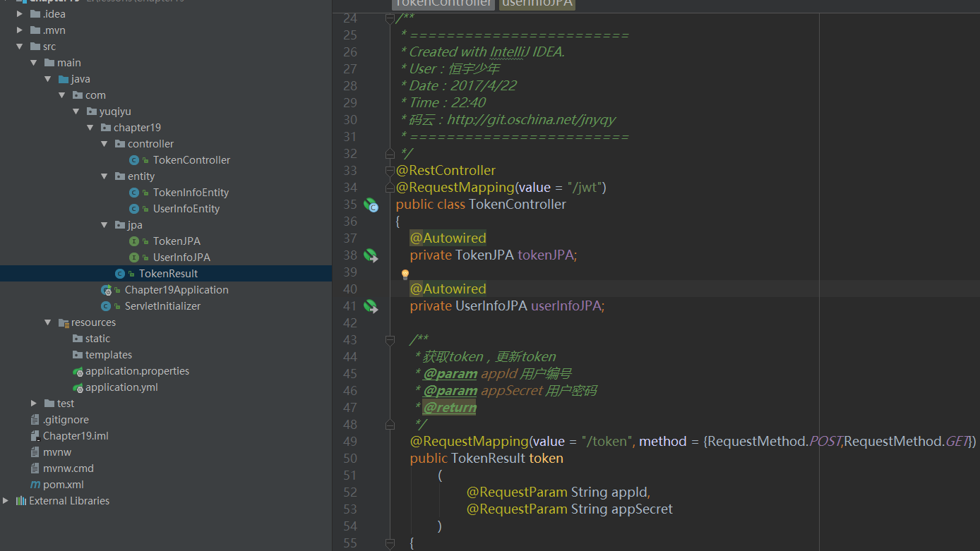
Task: Select userInfoJPA breadcrumb
Action: point(537,4)
